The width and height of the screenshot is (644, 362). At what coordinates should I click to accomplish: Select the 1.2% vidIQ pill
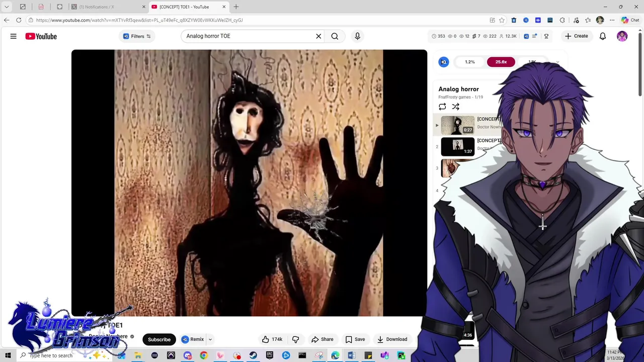[x=469, y=62]
